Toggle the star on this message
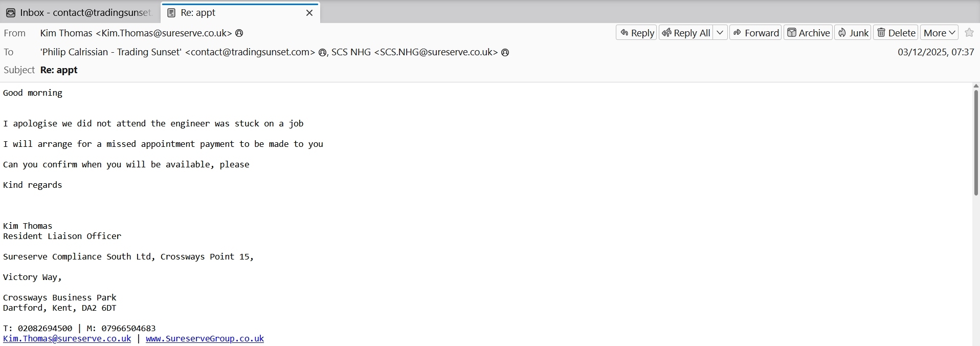980x346 pixels. 969,33
